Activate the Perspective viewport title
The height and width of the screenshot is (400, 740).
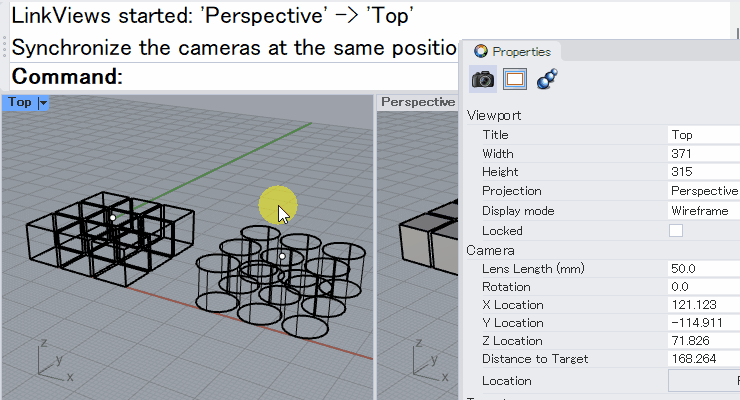[x=418, y=102]
